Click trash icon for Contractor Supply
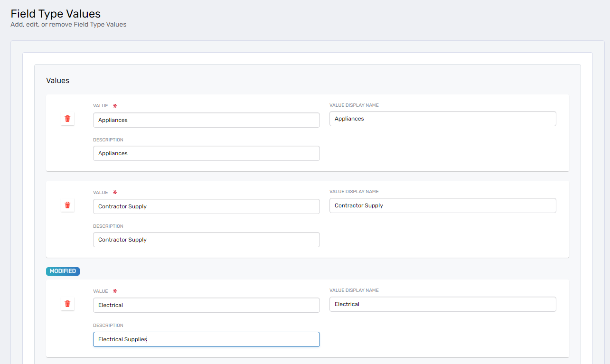The height and width of the screenshot is (364, 610). pyautogui.click(x=67, y=205)
